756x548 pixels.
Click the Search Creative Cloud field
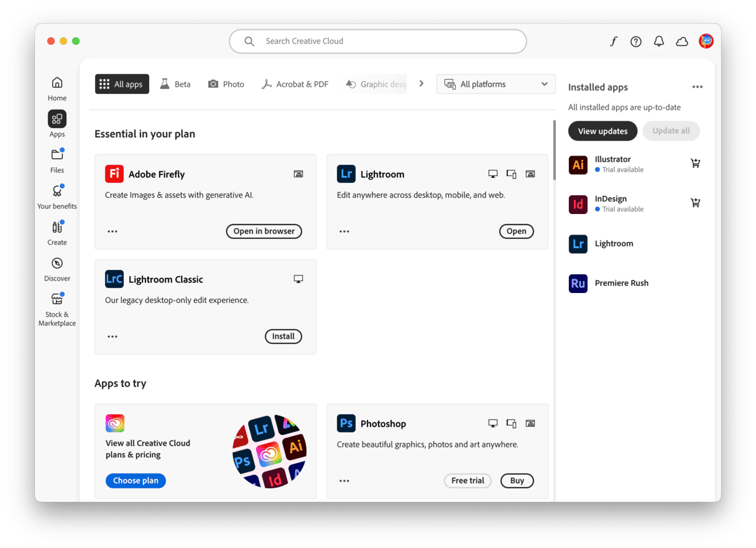(378, 41)
